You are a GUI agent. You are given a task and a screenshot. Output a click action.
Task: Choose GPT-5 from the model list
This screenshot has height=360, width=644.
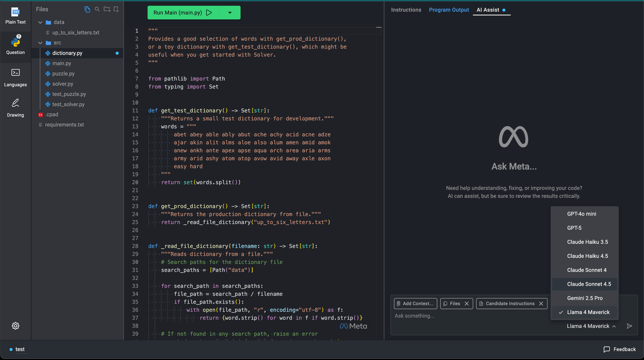click(575, 228)
